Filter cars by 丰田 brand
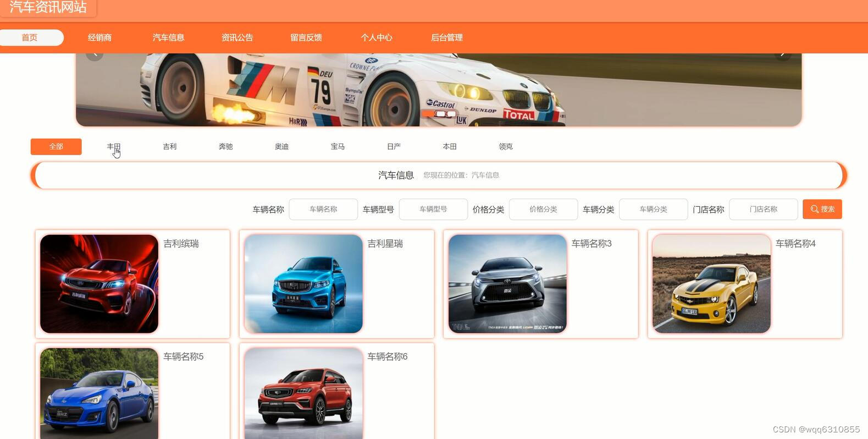The height and width of the screenshot is (439, 868). pos(114,146)
